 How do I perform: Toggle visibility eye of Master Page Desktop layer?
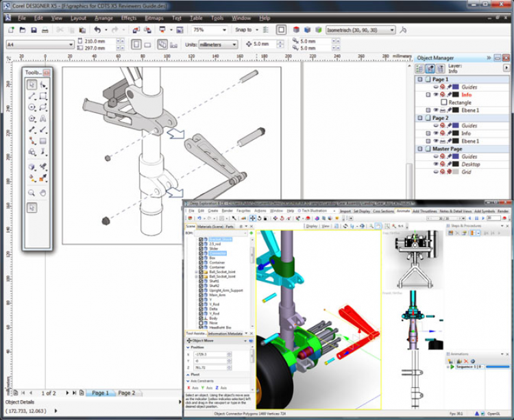pos(436,164)
